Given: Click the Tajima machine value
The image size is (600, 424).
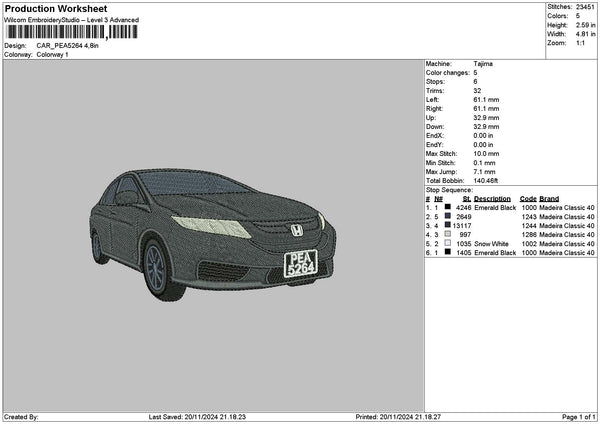Looking at the screenshot, I should (482, 64).
